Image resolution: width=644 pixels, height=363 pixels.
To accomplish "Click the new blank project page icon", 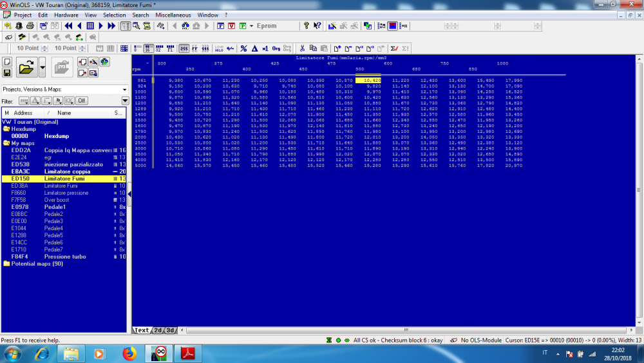I will [7, 62].
